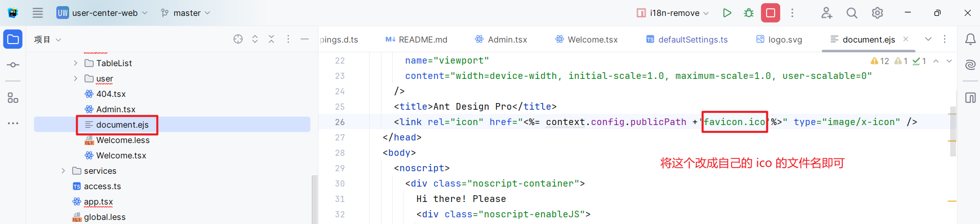This screenshot has width=980, height=224.
Task: Close the document.ejs tab
Action: tap(906, 39)
